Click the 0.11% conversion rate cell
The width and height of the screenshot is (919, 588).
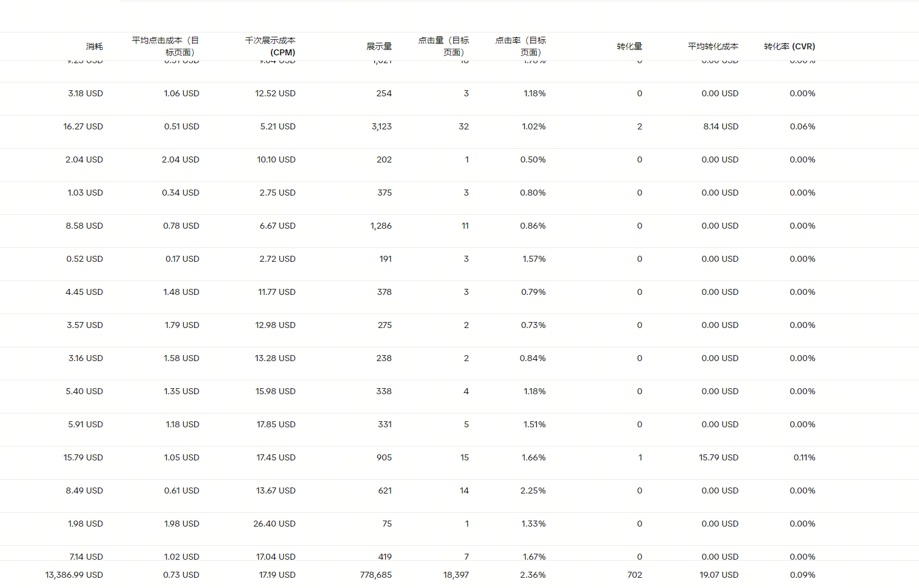pyautogui.click(x=804, y=457)
